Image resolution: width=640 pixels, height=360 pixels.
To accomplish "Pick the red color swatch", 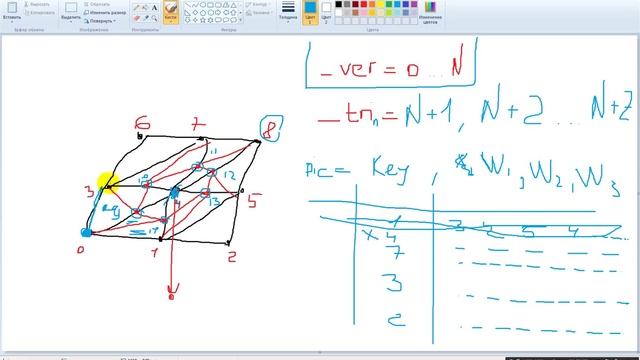I will click(x=364, y=5).
